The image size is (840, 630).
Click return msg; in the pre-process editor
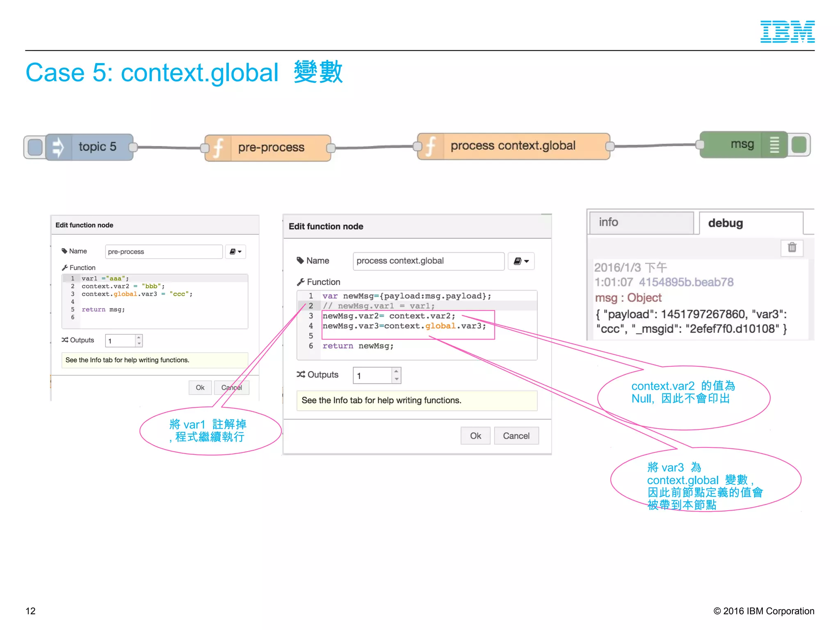[x=103, y=310]
